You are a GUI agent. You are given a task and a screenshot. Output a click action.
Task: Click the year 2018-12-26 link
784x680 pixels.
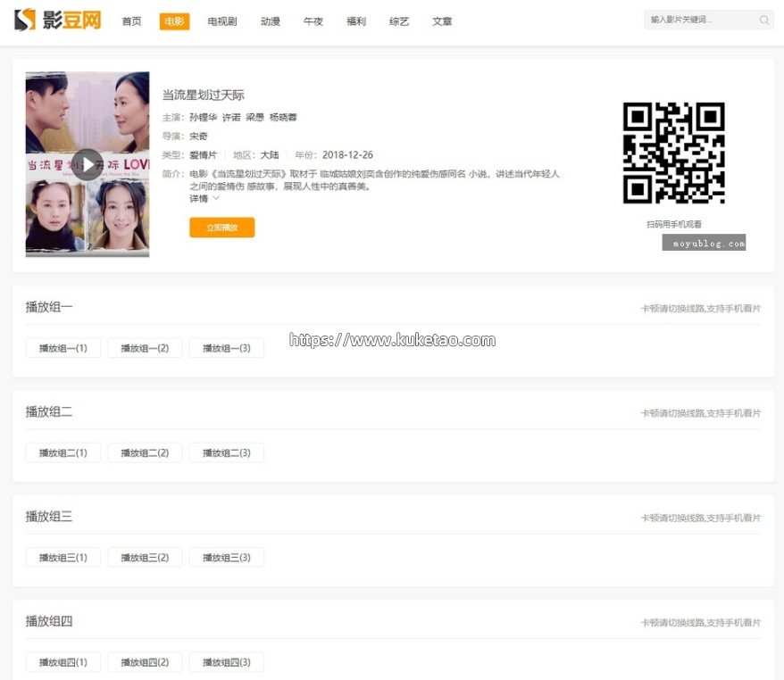[347, 155]
